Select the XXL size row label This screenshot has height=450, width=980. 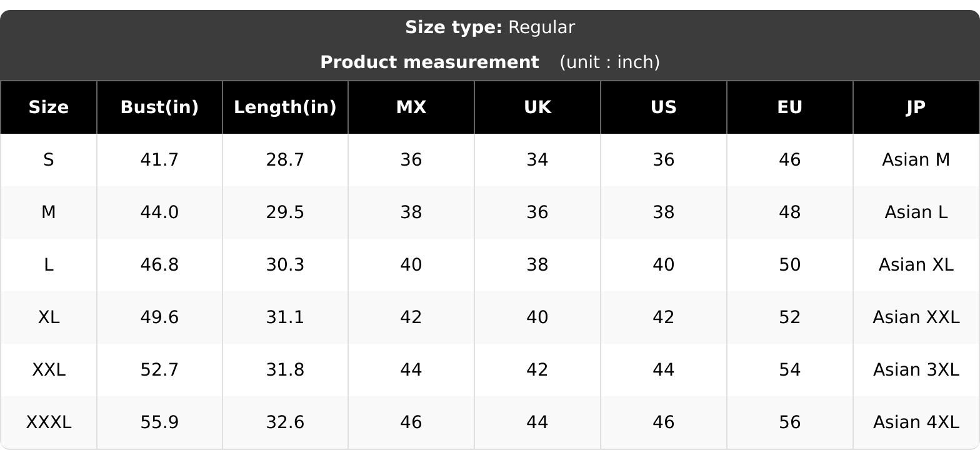[49, 370]
